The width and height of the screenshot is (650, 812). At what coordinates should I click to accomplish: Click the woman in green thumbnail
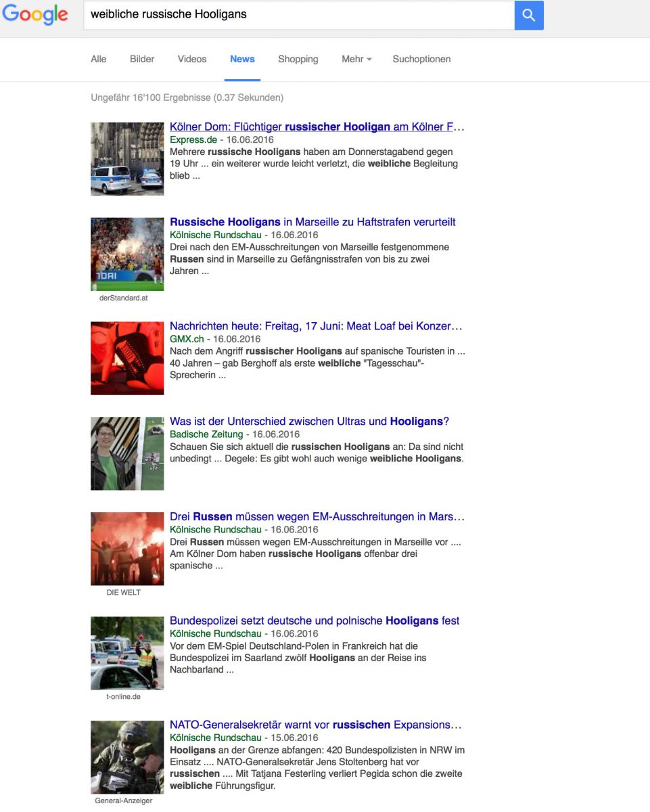coord(127,453)
